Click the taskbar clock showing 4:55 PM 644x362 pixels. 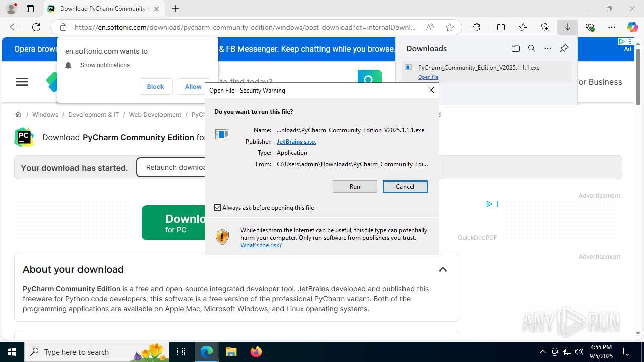pos(601,352)
